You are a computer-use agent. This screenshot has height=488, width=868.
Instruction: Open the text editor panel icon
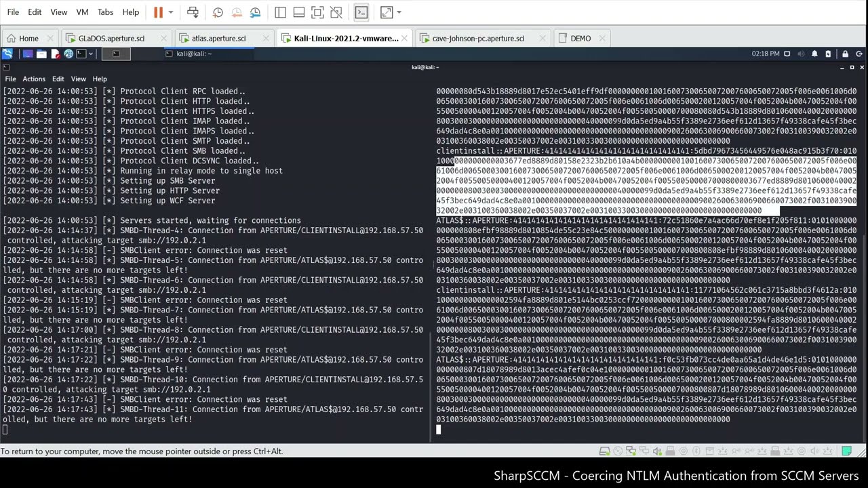pyautogui.click(x=55, y=54)
